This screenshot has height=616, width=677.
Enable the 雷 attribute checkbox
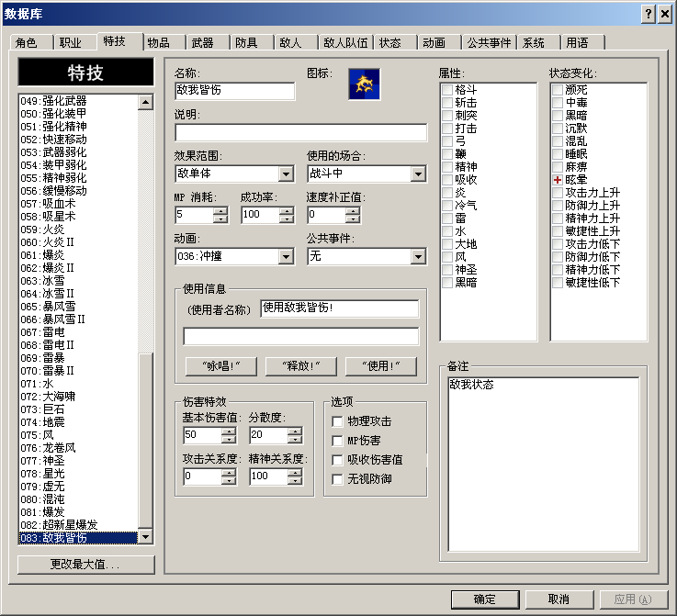point(446,218)
